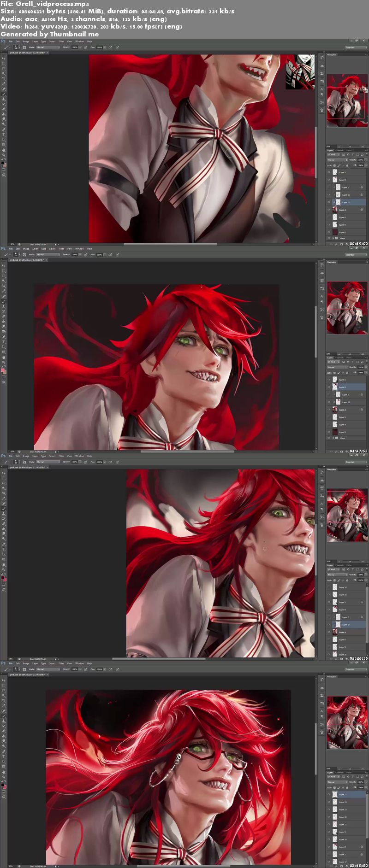Hide Layer 0 in the 00:49:00 frame

tap(329, 232)
